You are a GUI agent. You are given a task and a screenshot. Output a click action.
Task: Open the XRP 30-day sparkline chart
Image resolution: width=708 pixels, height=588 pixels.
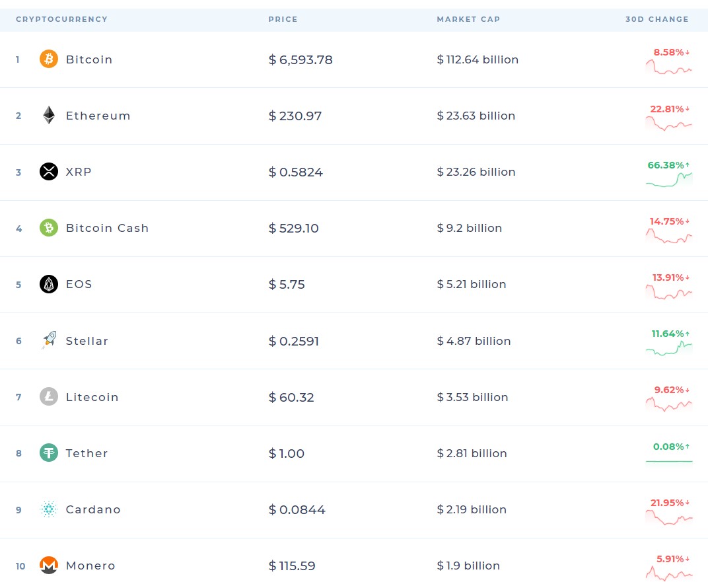click(669, 180)
